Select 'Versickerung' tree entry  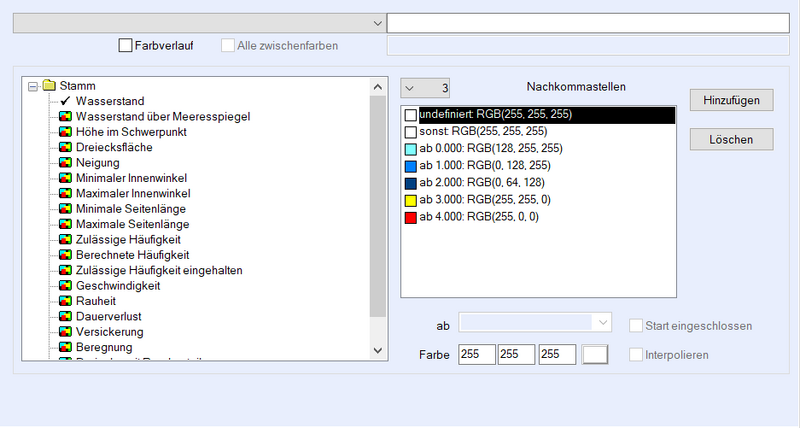click(x=110, y=332)
